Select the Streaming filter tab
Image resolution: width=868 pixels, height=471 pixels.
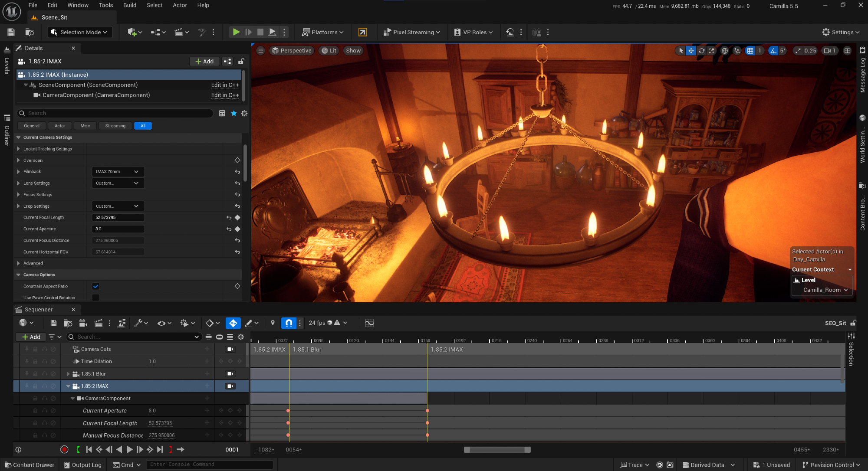pos(115,126)
